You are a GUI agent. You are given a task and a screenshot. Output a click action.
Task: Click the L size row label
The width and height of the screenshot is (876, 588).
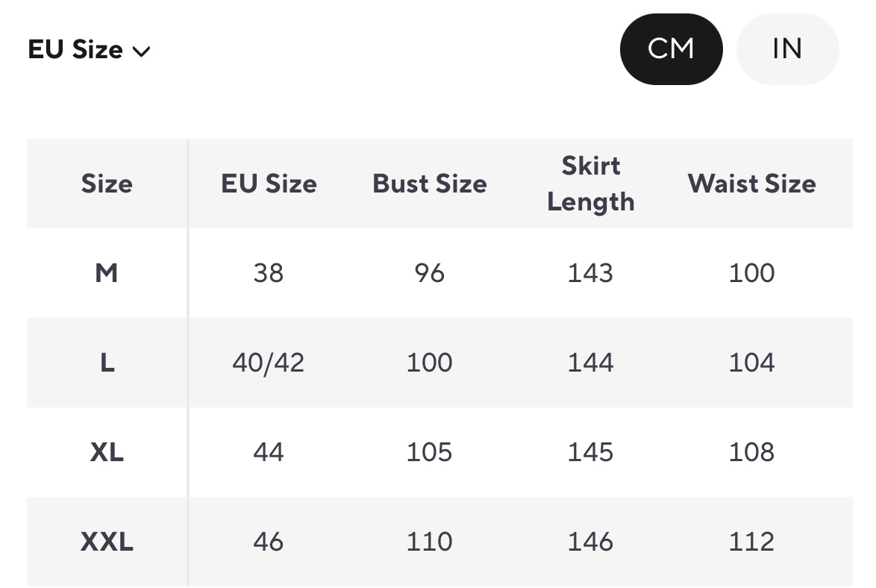point(107,363)
